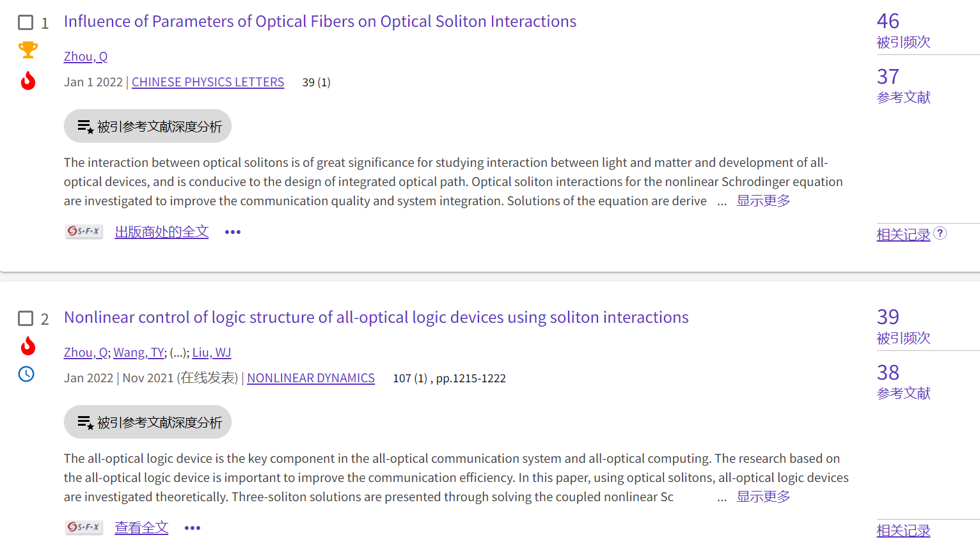Viewport: 980px width, 551px height.
Task: Expand hidden authors (...) in result 2
Action: (x=178, y=353)
